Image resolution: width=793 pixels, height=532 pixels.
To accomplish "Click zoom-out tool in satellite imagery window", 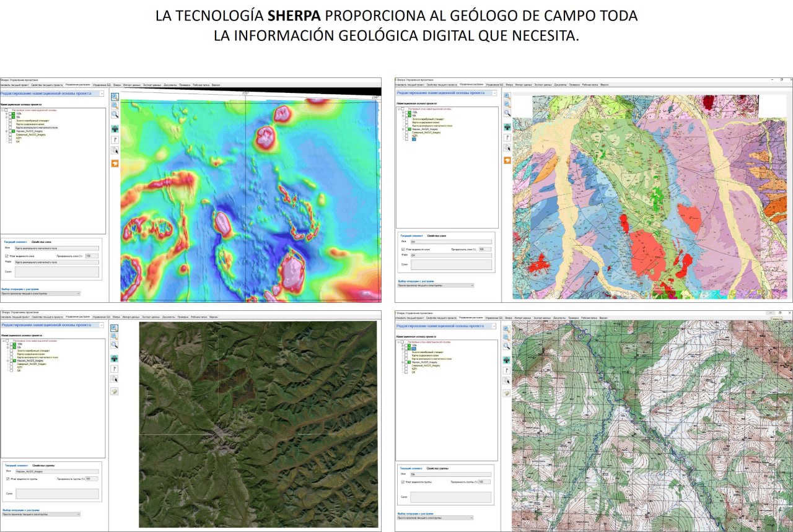I will pyautogui.click(x=114, y=336).
